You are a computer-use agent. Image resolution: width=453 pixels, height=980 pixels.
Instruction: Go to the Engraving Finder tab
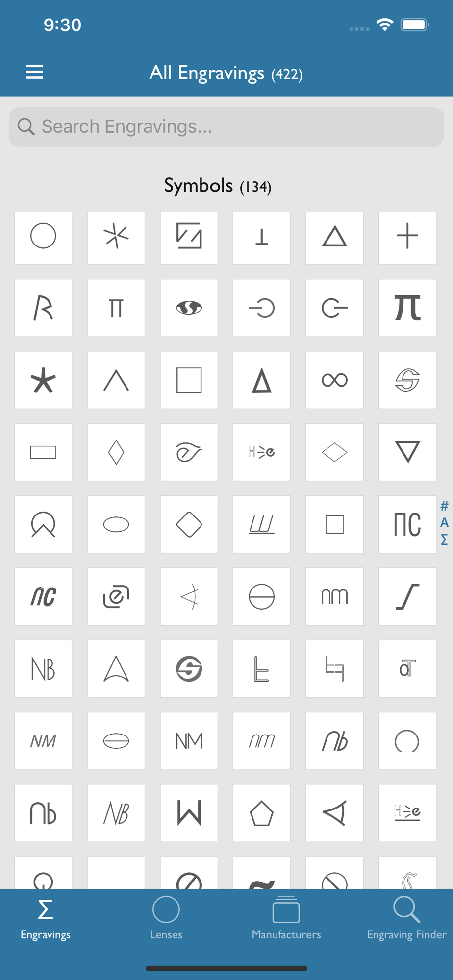pyautogui.click(x=406, y=917)
